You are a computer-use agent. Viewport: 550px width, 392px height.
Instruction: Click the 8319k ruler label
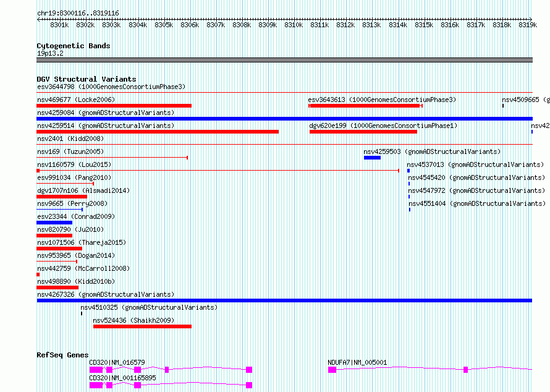coord(528,25)
